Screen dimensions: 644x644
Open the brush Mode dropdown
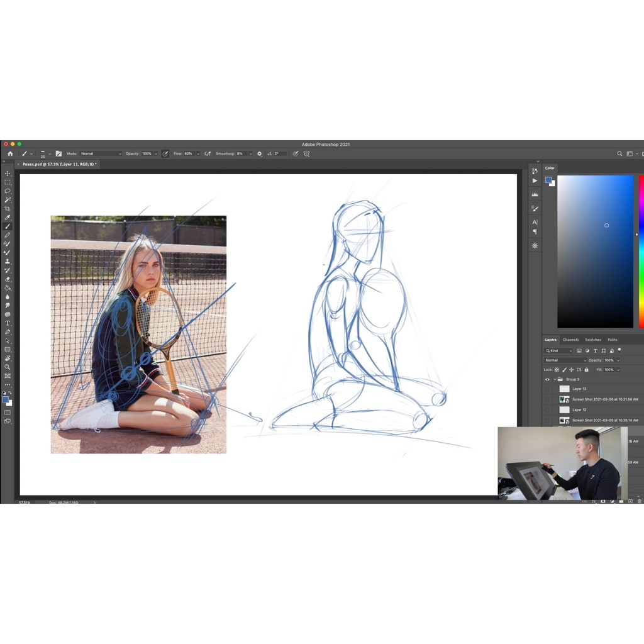[x=100, y=153]
